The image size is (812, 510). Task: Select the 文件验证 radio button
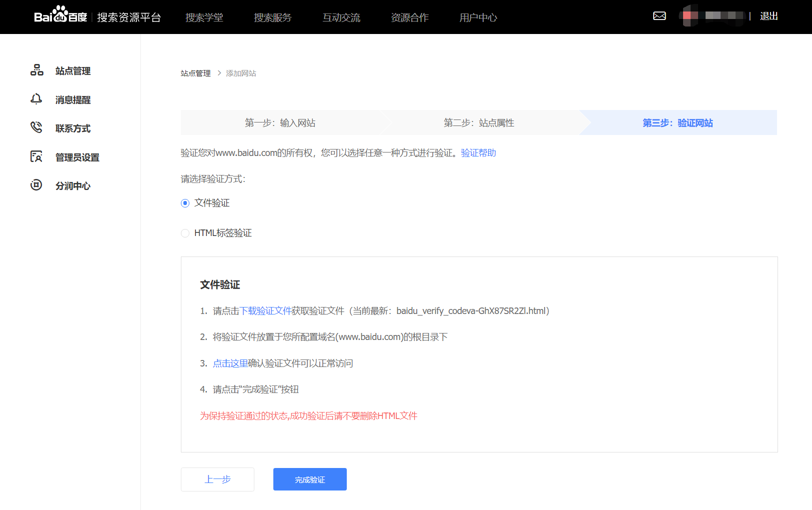[185, 203]
